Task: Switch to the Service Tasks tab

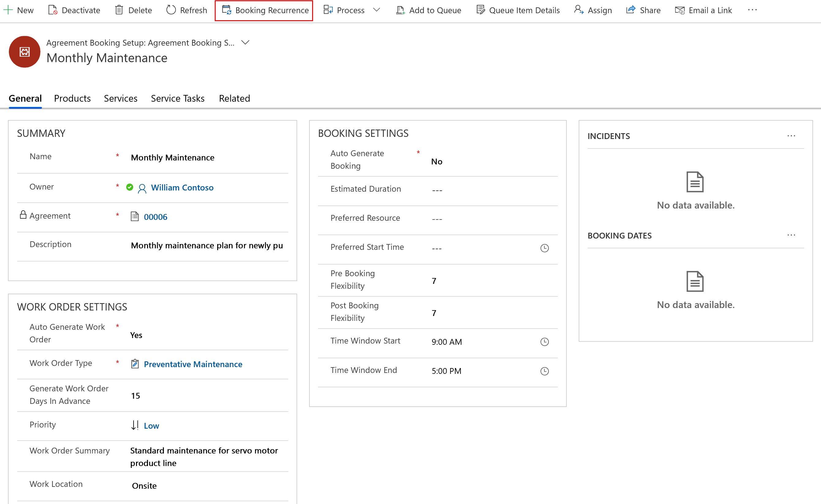Action: pos(177,99)
